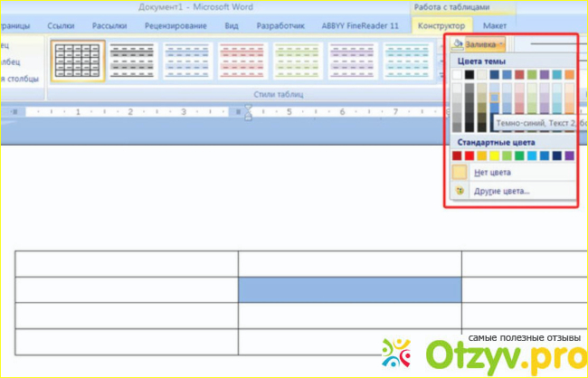
Task: Apply the gray banded table style
Action: pyautogui.click(x=130, y=60)
